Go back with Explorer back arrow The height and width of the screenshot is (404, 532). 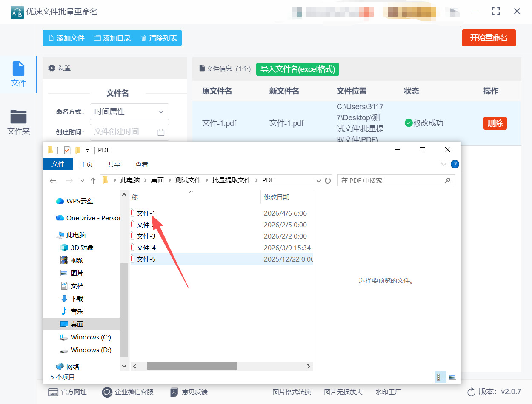[53, 181]
